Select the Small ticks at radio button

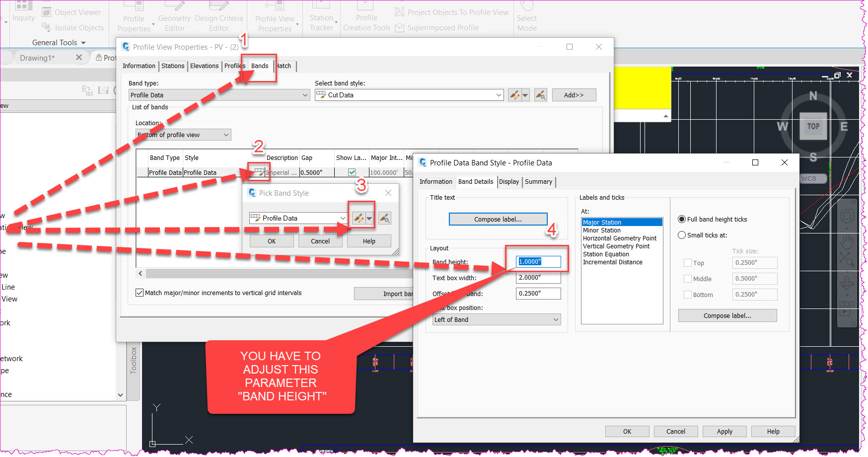(x=682, y=235)
